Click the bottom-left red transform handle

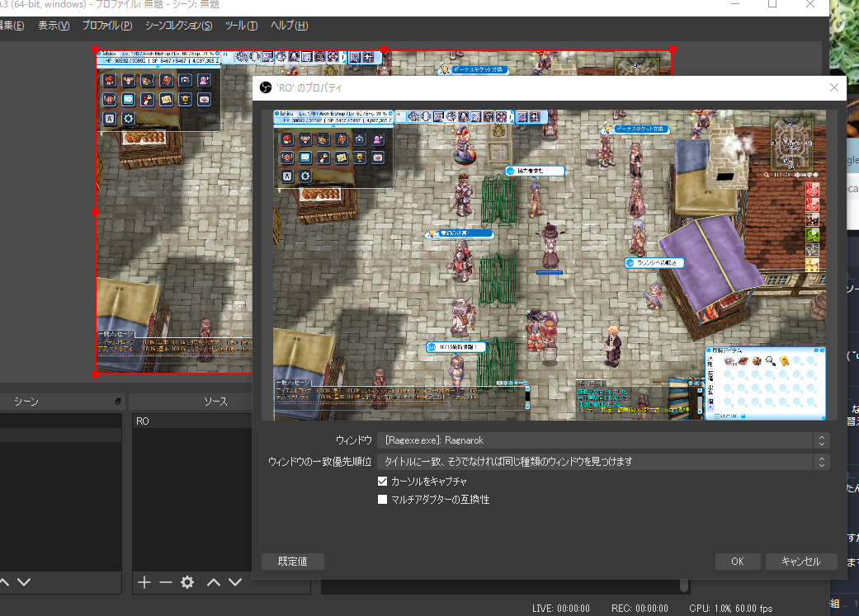[x=96, y=374]
